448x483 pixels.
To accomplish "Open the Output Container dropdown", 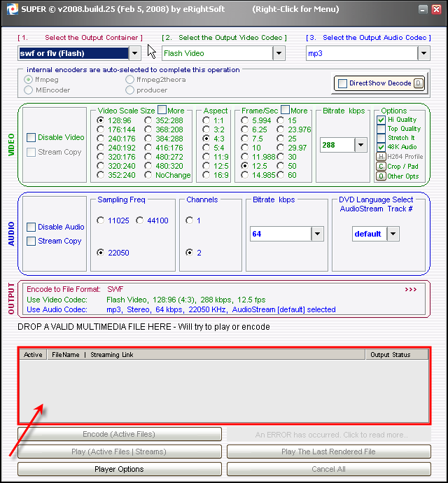I will [x=135, y=53].
